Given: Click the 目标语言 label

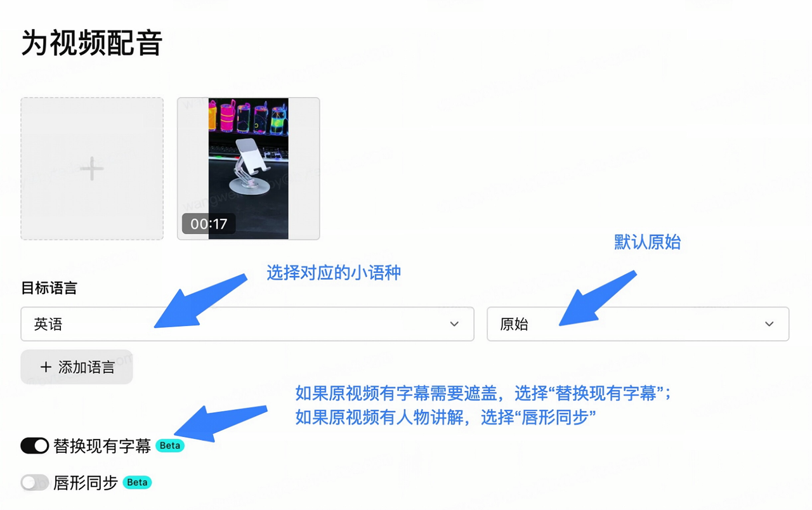Looking at the screenshot, I should coord(49,288).
